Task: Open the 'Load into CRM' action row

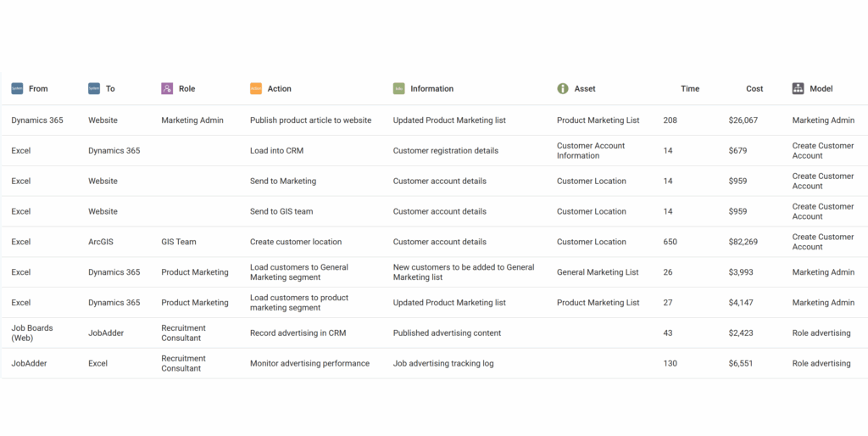Action: (276, 151)
